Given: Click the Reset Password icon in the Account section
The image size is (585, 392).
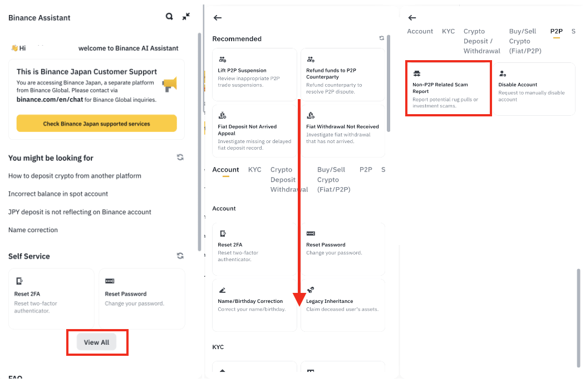Looking at the screenshot, I should pyautogui.click(x=311, y=233).
